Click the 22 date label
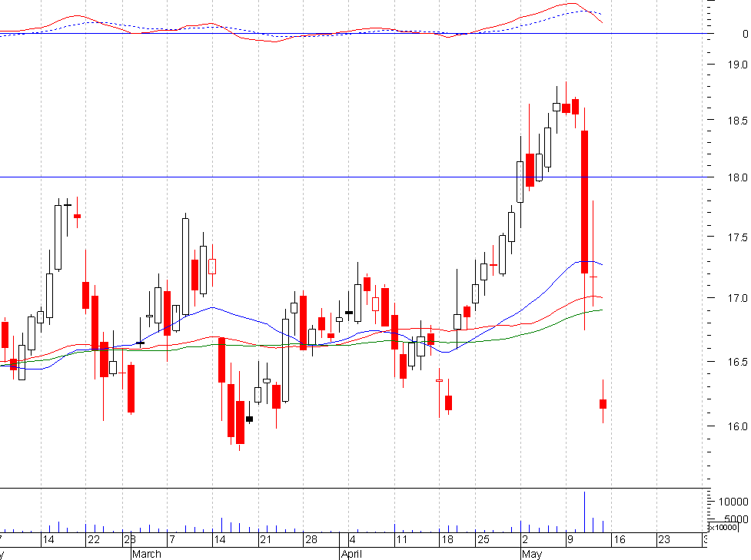The height and width of the screenshot is (560, 751). click(94, 540)
